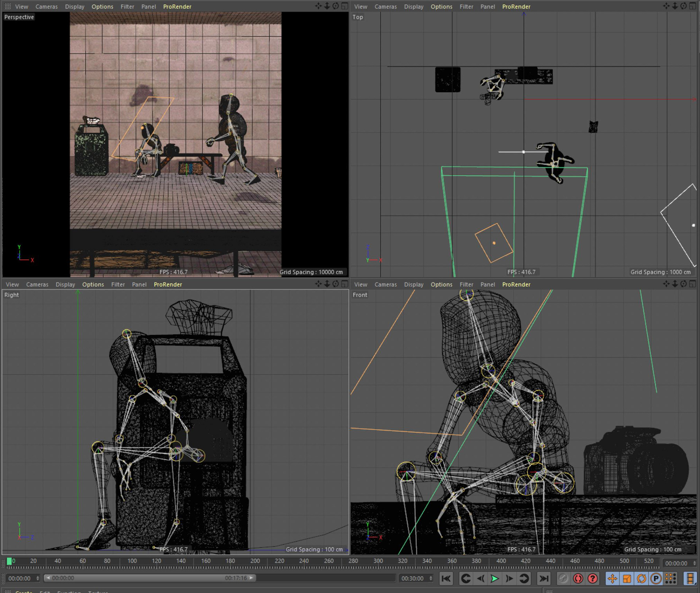Open ProRender menu in Top viewport
Screen dimensions: 700x593
click(x=516, y=7)
